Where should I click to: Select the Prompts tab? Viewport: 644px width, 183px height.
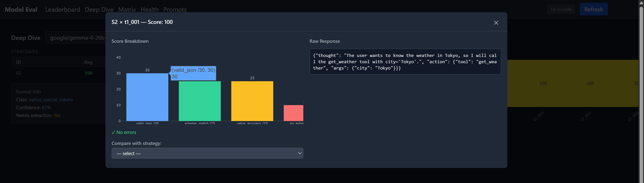175,9
